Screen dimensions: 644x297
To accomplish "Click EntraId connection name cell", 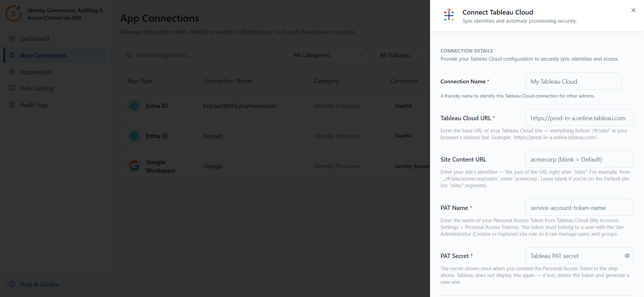I will (213, 136).
